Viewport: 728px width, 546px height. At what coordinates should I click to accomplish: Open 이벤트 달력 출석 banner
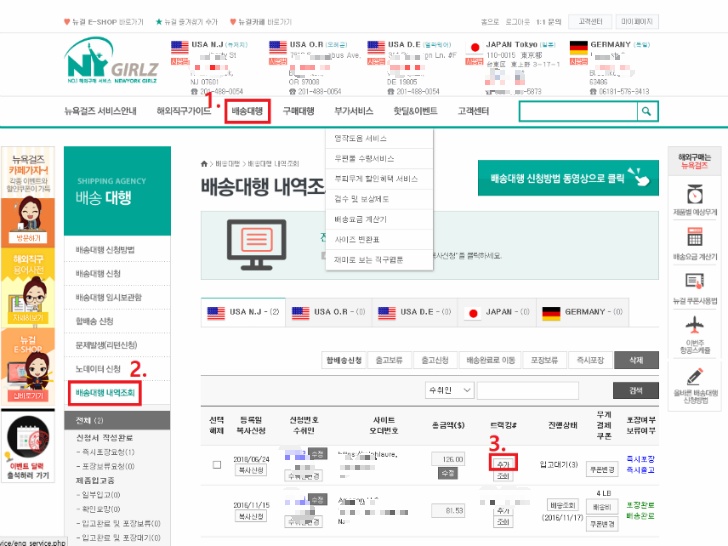pyautogui.click(x=28, y=446)
